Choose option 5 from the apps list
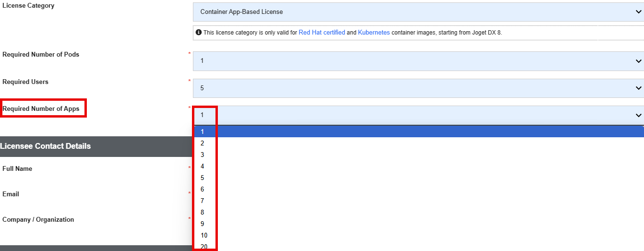 point(418,178)
